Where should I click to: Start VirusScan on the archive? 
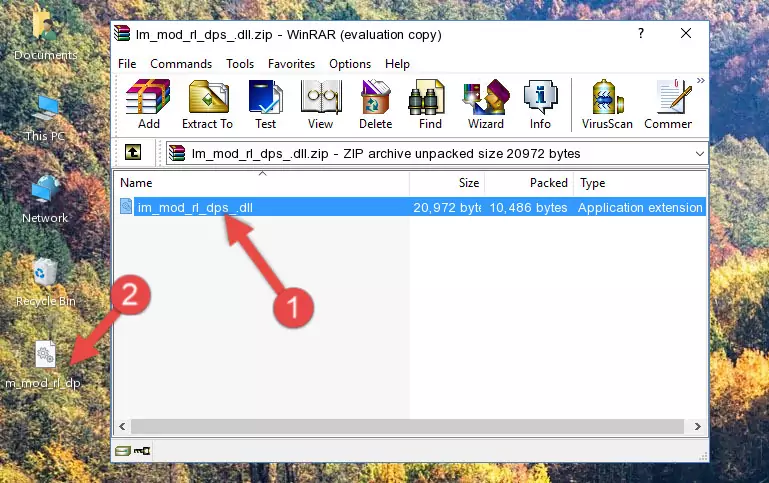(x=607, y=104)
